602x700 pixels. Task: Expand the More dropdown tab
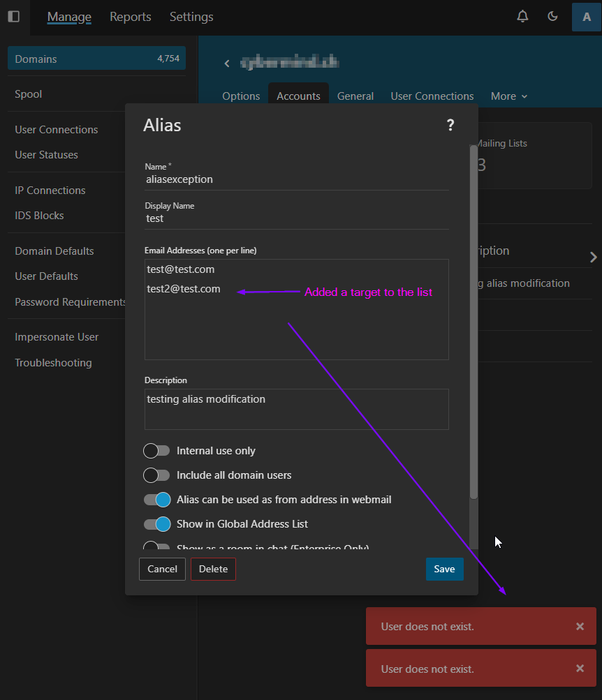tap(509, 96)
